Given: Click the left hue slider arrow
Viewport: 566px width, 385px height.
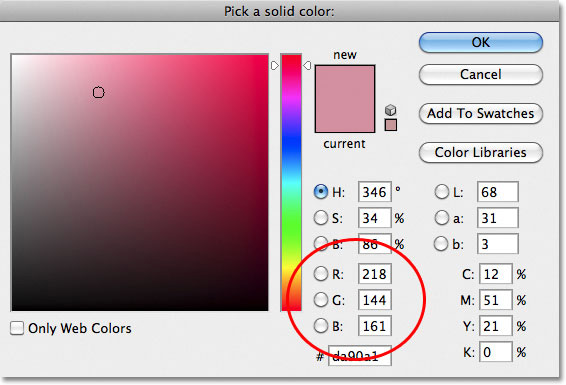Looking at the screenshot, I should pyautogui.click(x=275, y=65).
